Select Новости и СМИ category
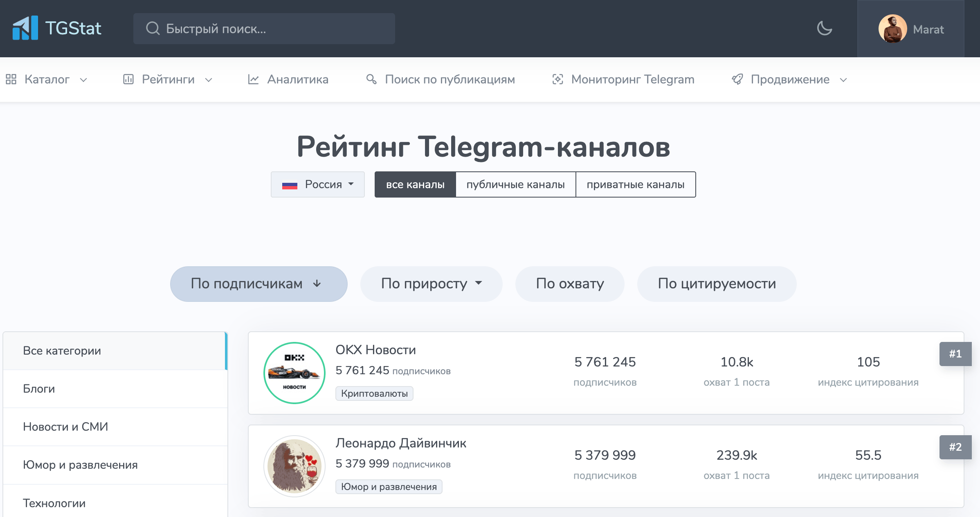 click(115, 427)
